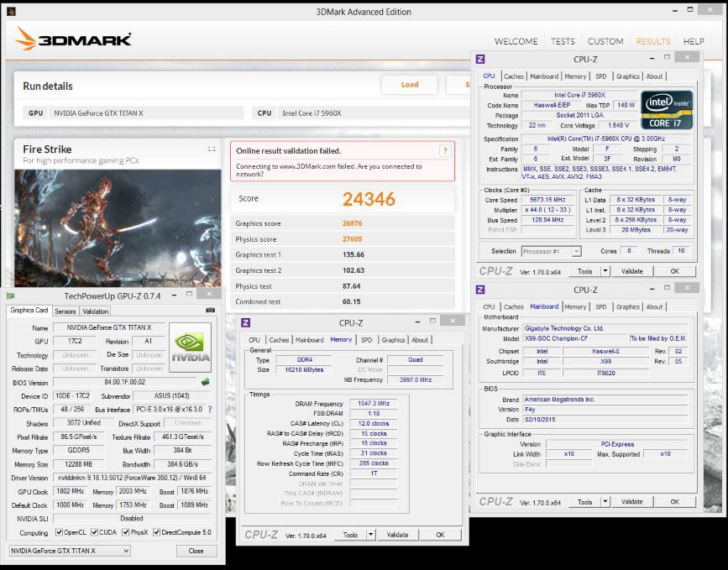Viewport: 728px width, 570px height.
Task: Toggle the CUDA checkbox
Action: pos(93,532)
